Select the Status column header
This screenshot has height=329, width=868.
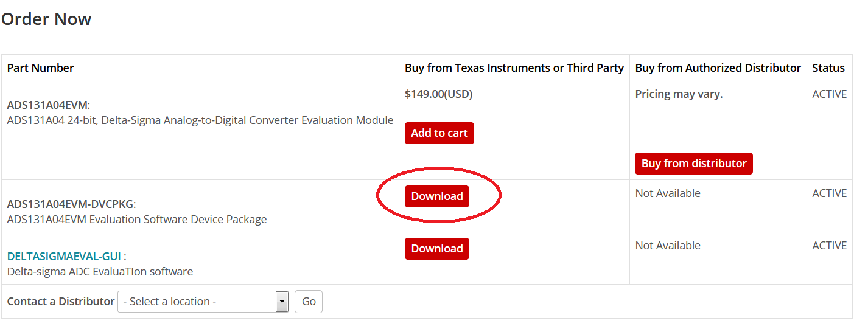(828, 68)
